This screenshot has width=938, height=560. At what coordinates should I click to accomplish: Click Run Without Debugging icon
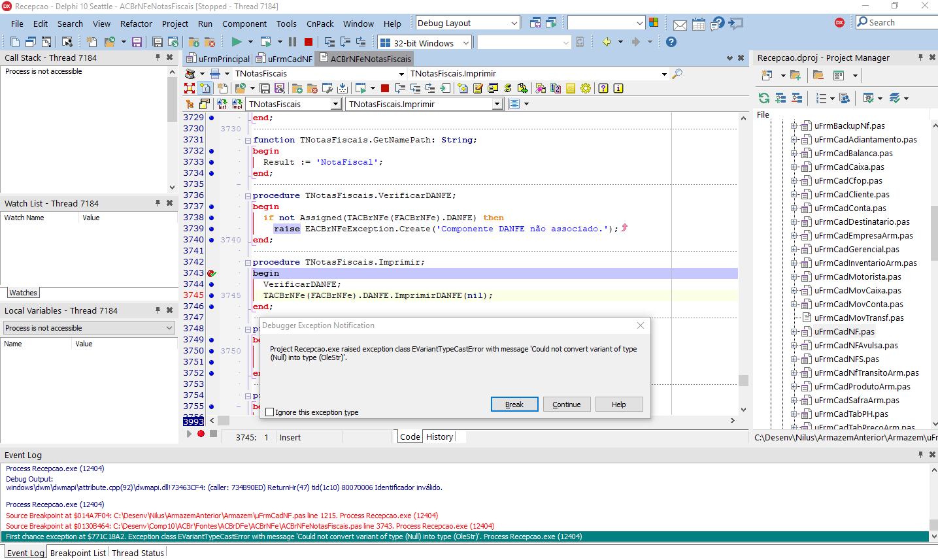point(265,42)
